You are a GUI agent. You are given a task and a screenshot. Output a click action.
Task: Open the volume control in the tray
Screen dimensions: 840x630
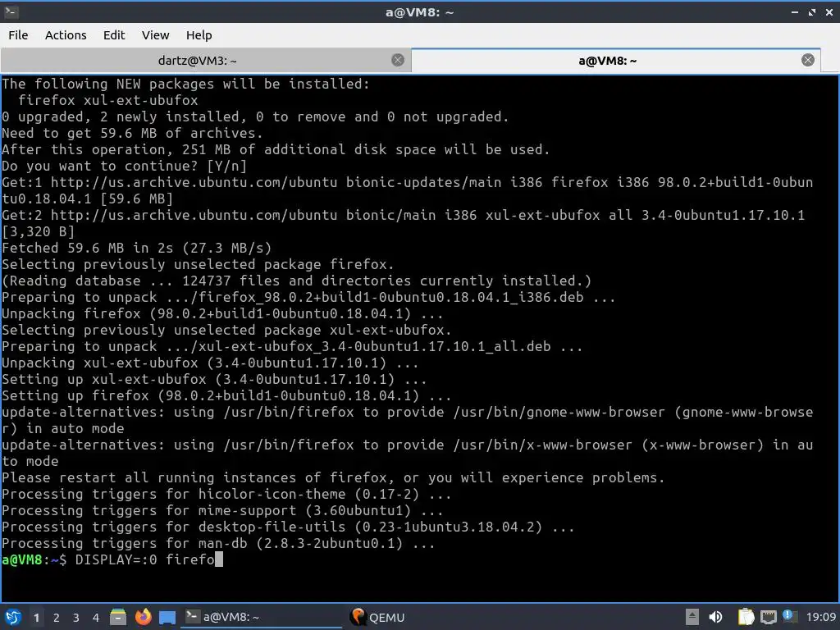click(x=715, y=617)
